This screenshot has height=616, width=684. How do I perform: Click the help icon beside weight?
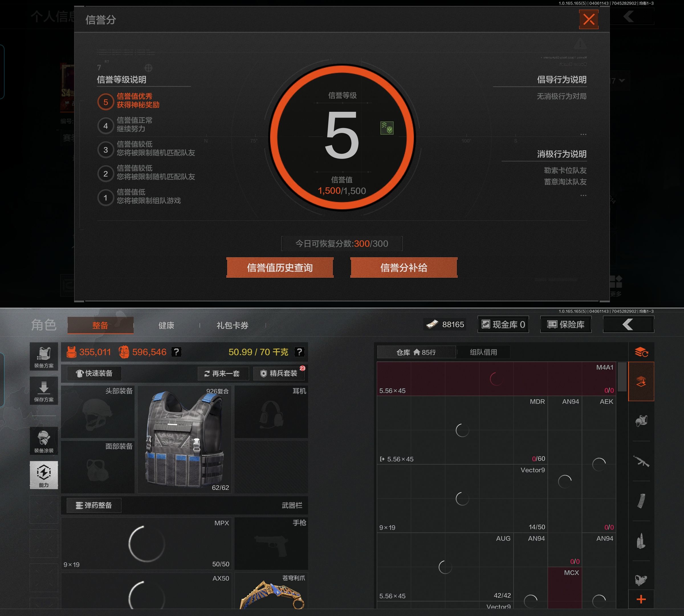299,352
